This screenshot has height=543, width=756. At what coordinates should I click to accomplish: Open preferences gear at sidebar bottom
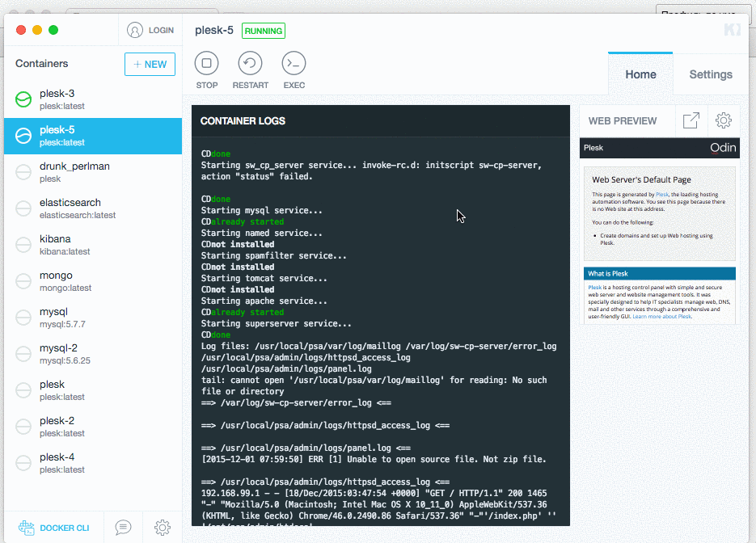162,527
